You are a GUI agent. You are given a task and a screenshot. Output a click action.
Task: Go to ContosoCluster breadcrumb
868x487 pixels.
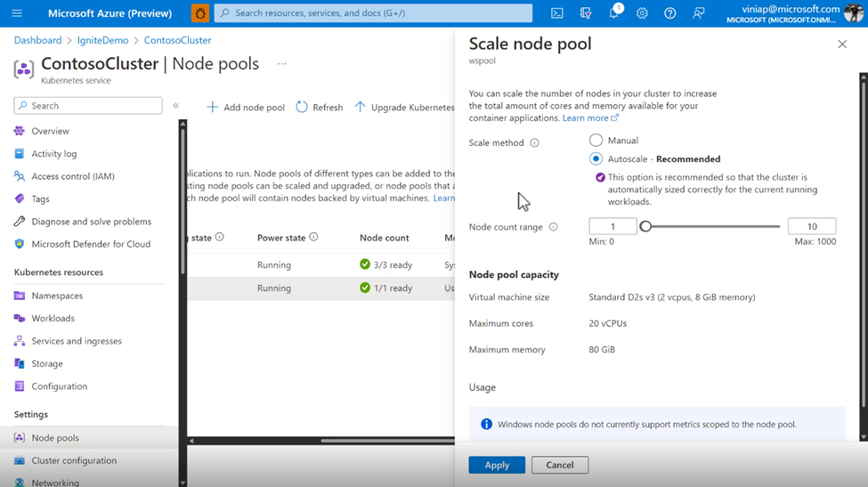click(177, 40)
